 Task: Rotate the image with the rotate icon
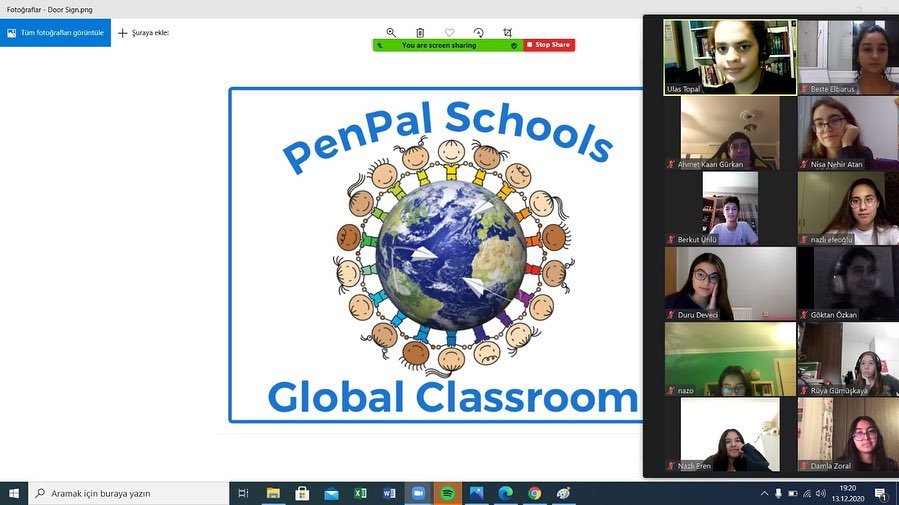click(x=479, y=33)
